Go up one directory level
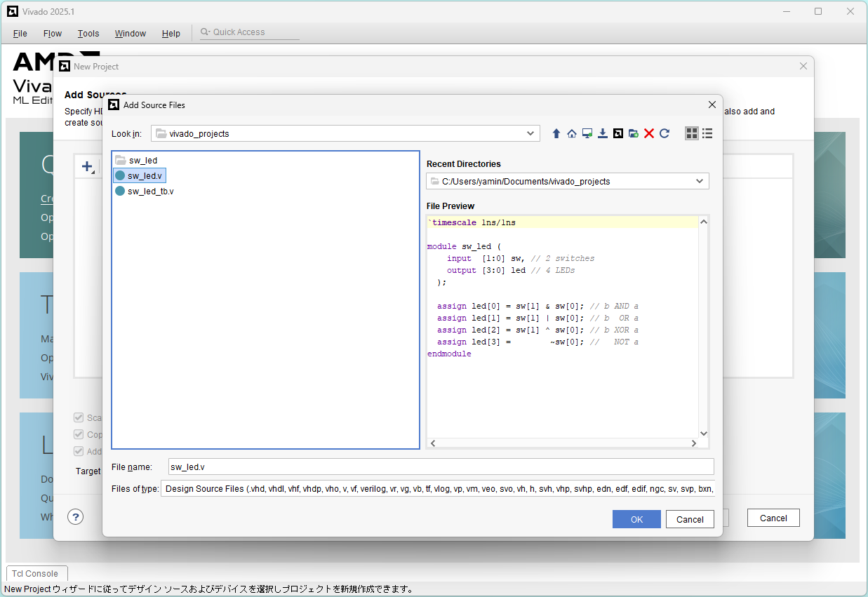This screenshot has height=597, width=868. point(556,133)
